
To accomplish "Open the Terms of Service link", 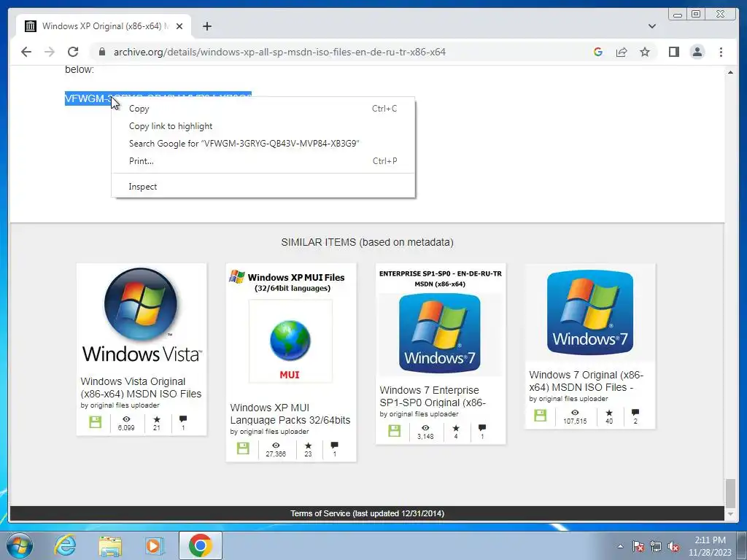I will coord(368,513).
